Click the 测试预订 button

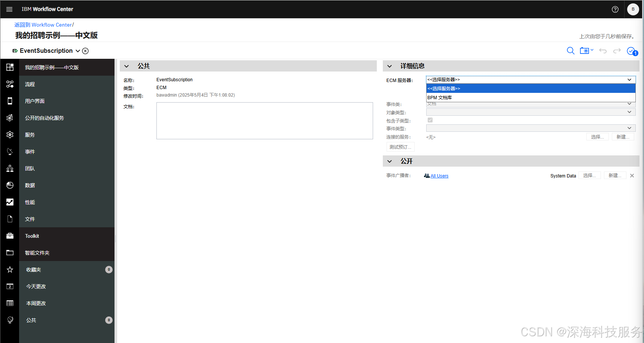400,147
